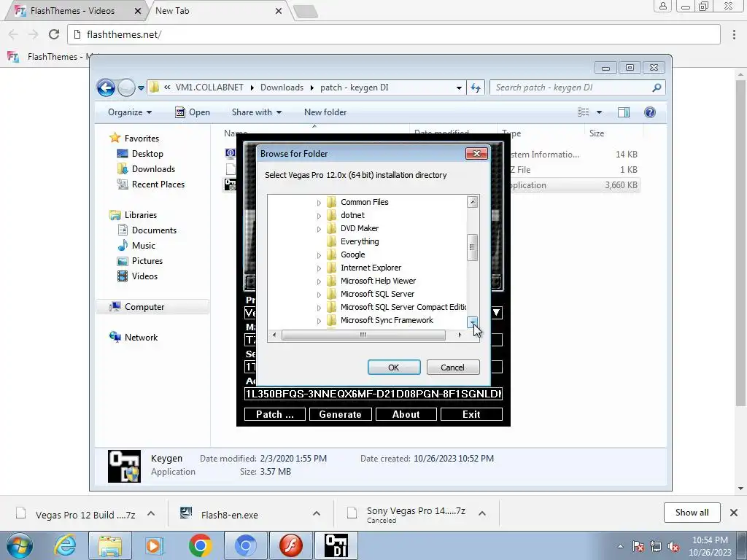
Task: Click the Generate button in keygen
Action: [x=340, y=414]
